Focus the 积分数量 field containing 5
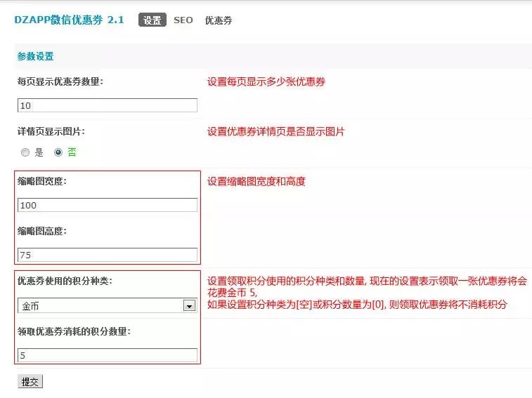Image resolution: width=532 pixels, height=398 pixels. pyautogui.click(x=108, y=355)
